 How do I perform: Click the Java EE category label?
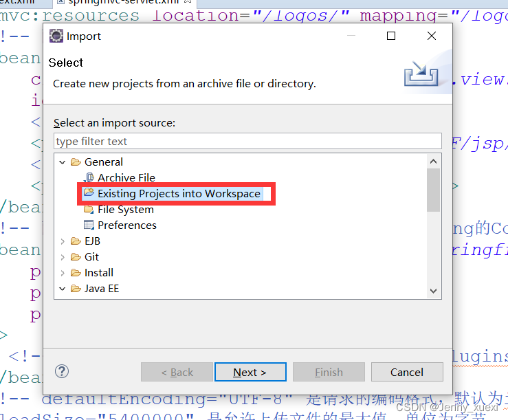coord(102,289)
